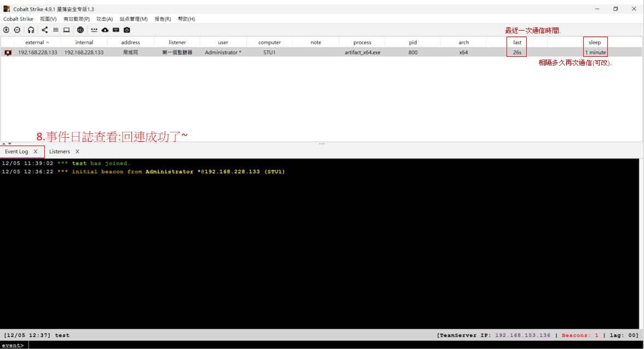Click the x64 arch cell

click(464, 53)
